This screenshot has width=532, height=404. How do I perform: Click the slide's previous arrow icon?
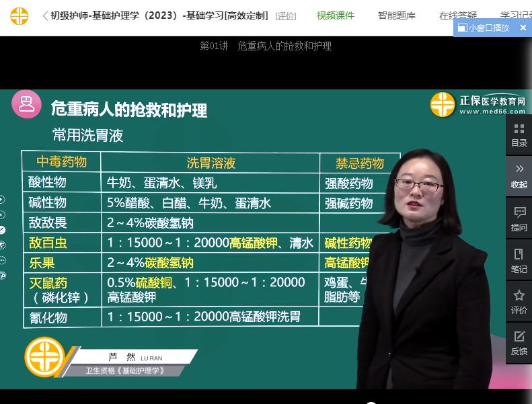pos(3,214)
